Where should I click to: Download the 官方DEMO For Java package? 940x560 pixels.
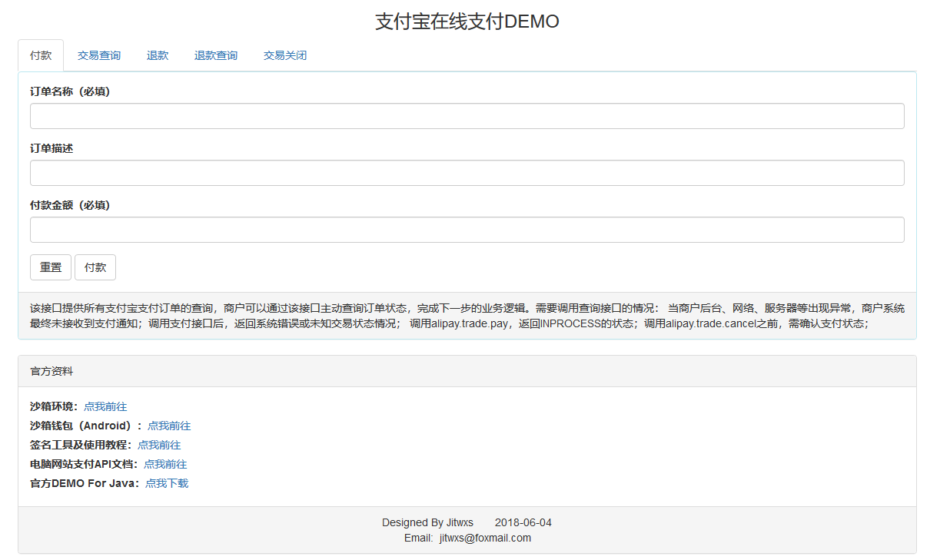pos(168,483)
